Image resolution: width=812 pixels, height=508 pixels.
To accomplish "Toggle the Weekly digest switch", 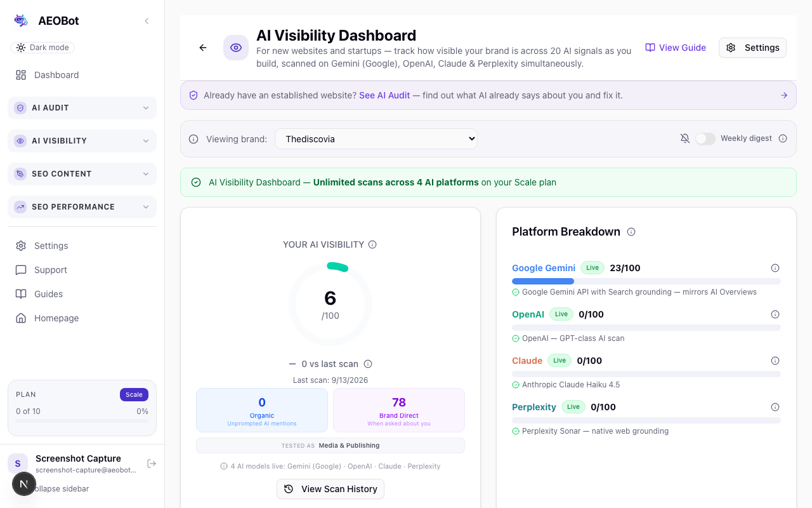I will [x=705, y=138].
